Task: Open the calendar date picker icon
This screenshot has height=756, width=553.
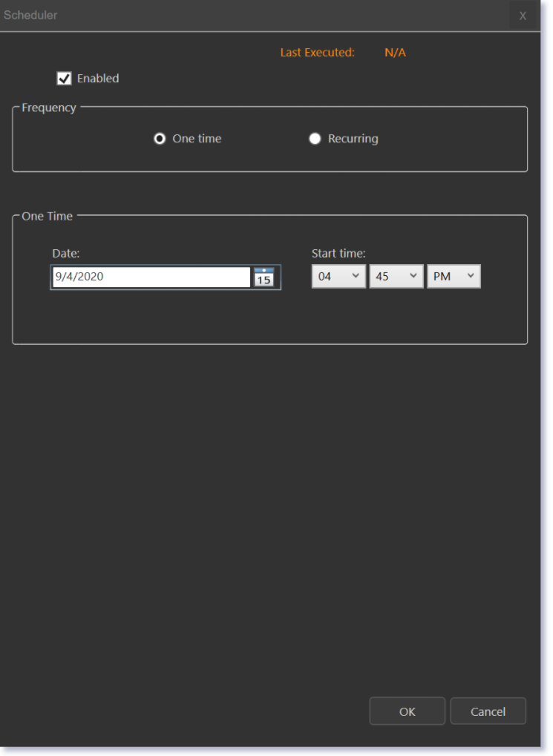Action: [x=264, y=277]
